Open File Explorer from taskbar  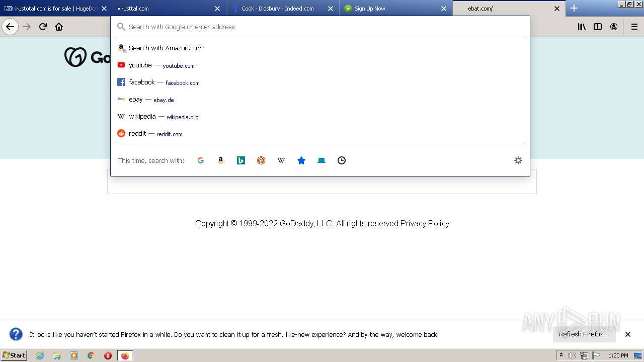(x=57, y=355)
